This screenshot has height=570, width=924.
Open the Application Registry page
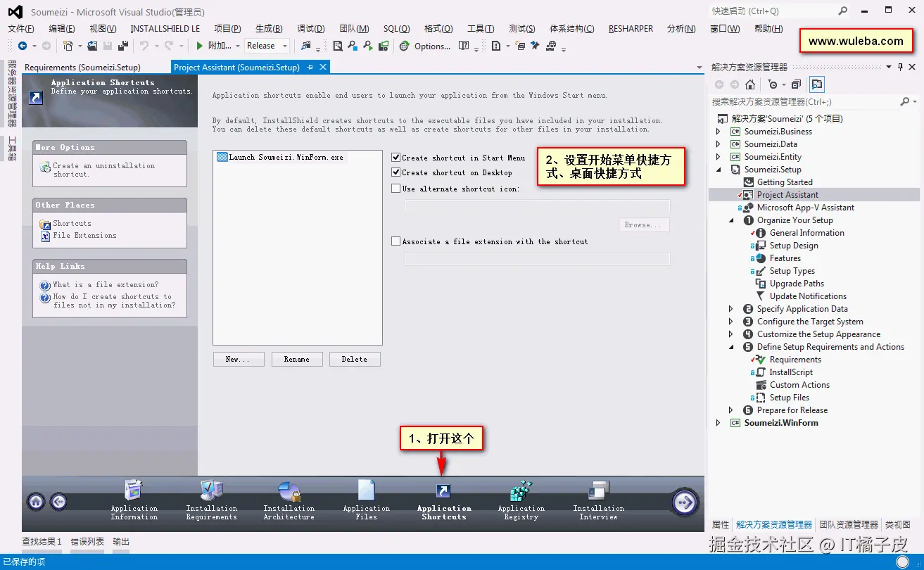tap(520, 500)
